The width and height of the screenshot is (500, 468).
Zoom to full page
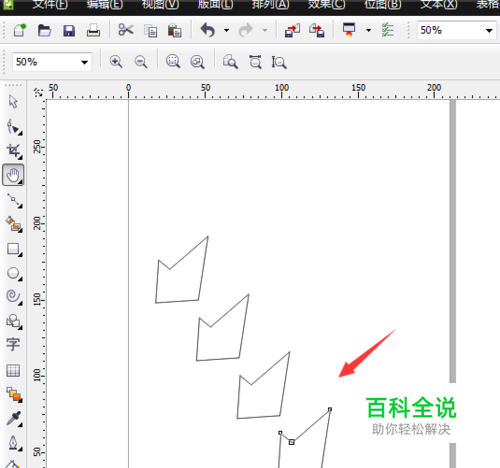[230, 62]
